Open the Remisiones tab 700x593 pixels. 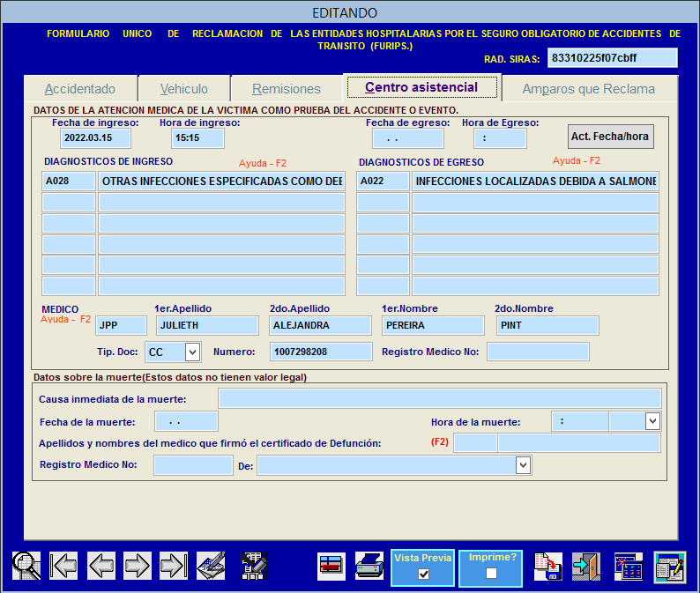pyautogui.click(x=287, y=89)
